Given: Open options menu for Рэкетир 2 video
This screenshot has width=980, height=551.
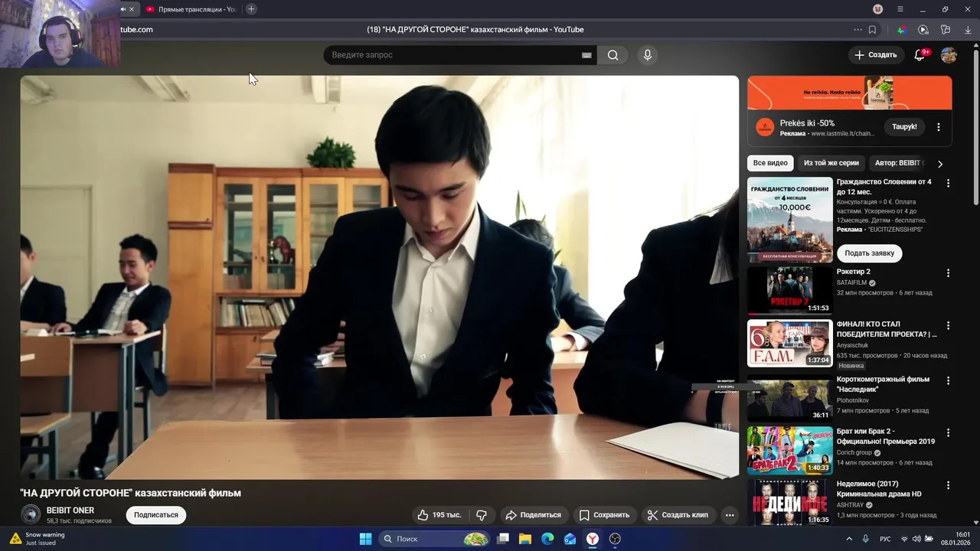Looking at the screenshot, I should pyautogui.click(x=948, y=273).
